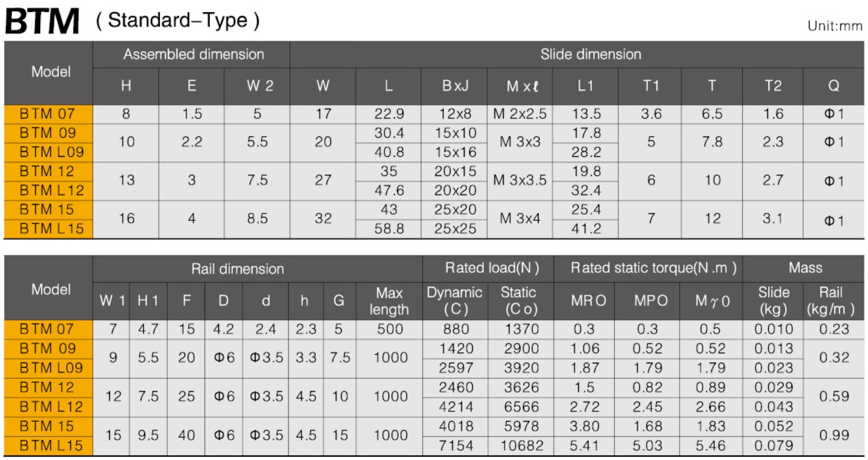
Task: Click the Max length column header
Action: [x=389, y=301]
